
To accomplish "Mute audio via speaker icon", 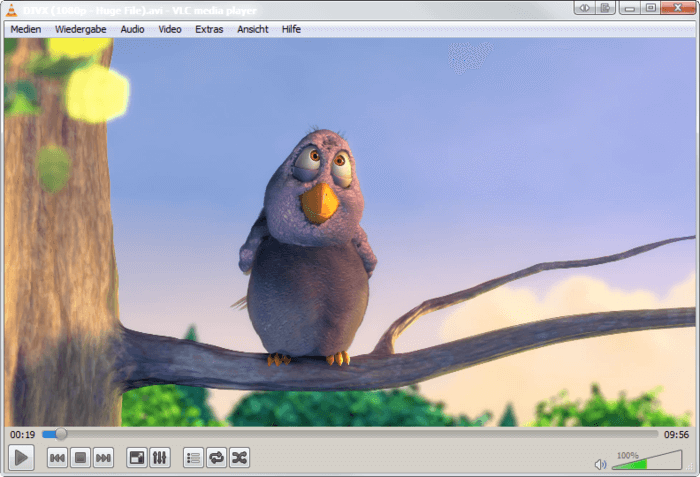I will 600,464.
